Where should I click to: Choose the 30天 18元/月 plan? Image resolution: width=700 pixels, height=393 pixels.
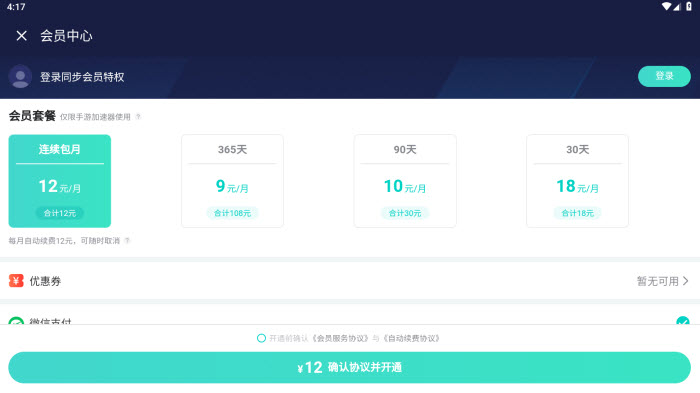click(x=577, y=181)
